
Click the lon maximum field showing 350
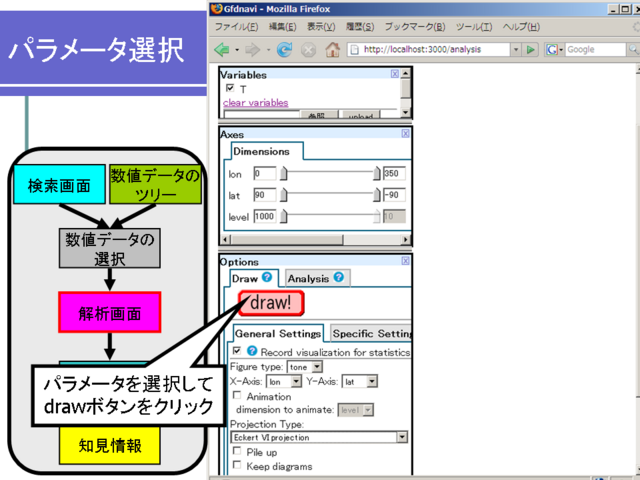coord(394,173)
